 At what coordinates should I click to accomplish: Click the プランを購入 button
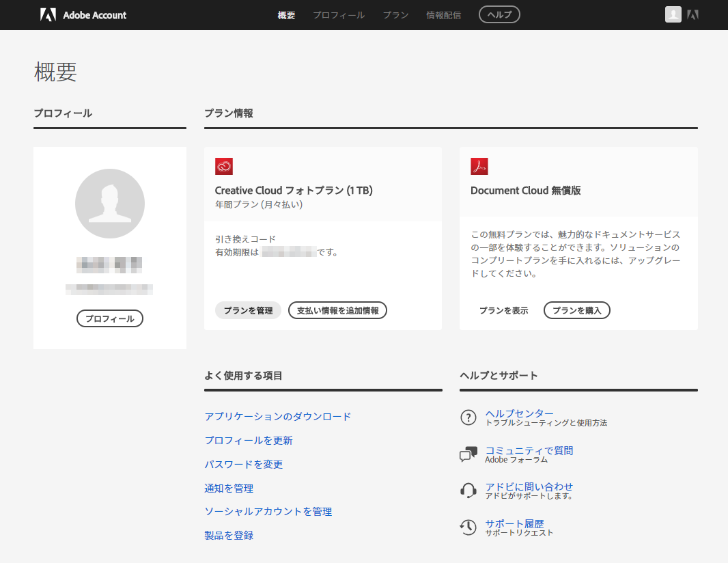[576, 310]
